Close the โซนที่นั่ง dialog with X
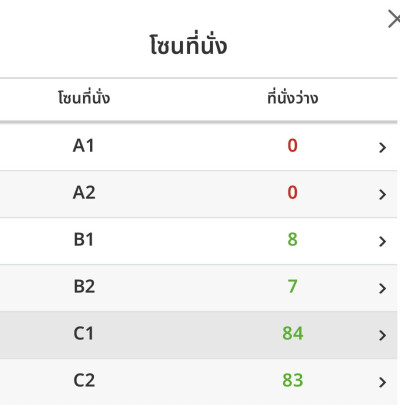The height and width of the screenshot is (410, 400). click(x=395, y=19)
